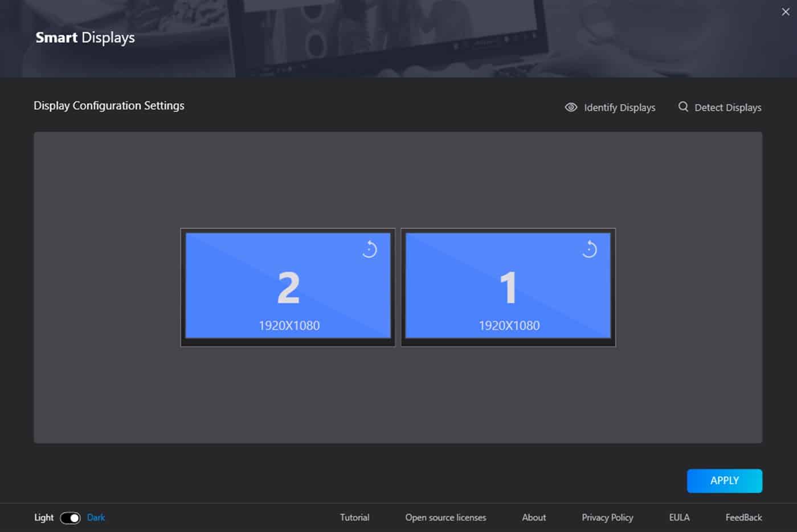Toggle the Light/Dark theme switch
This screenshot has width=797, height=532.
pos(70,518)
